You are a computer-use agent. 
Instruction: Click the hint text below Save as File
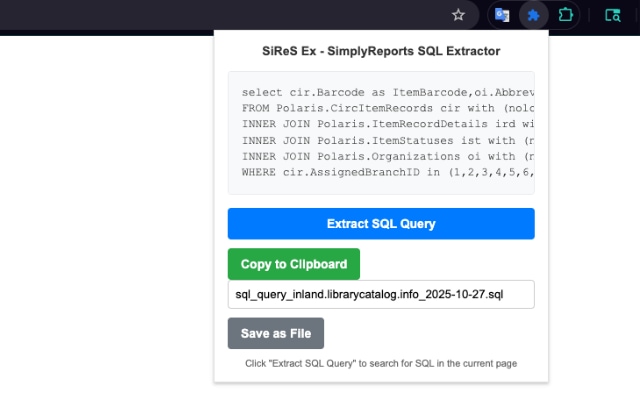coord(381,363)
